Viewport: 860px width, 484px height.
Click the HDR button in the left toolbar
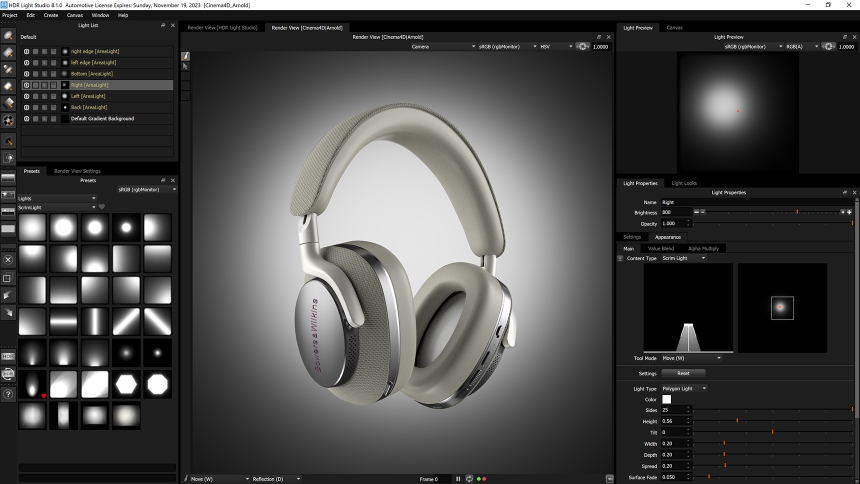point(8,357)
